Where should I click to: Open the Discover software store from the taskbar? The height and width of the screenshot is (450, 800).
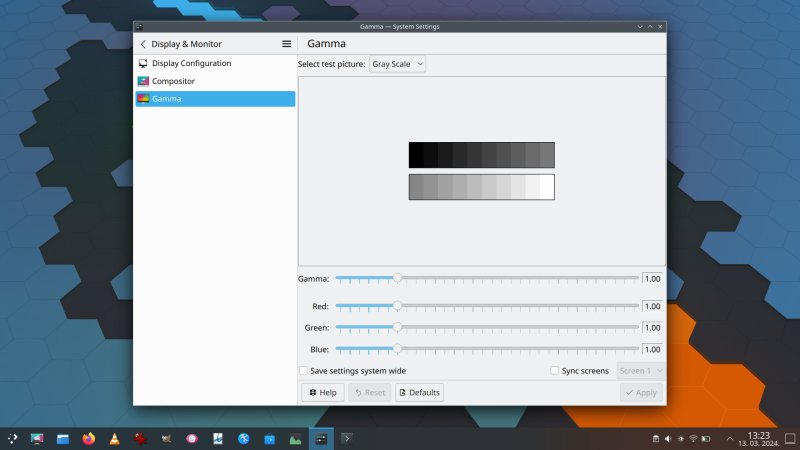[x=269, y=438]
